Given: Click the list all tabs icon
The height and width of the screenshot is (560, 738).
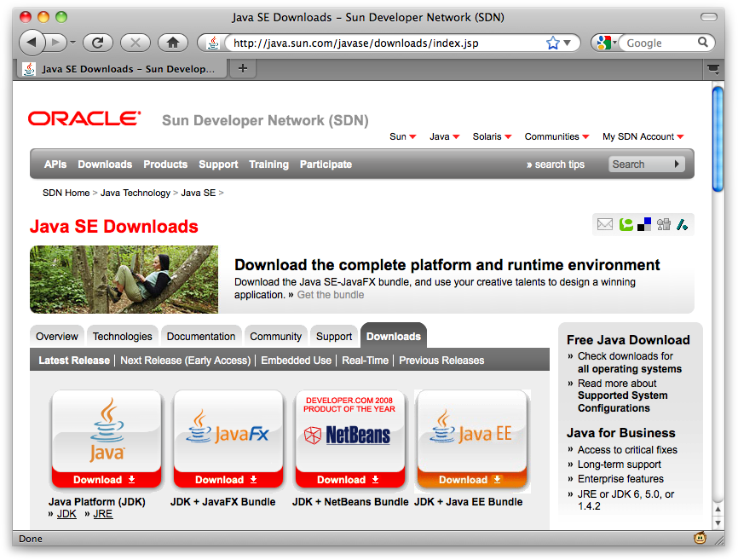Looking at the screenshot, I should (x=713, y=69).
